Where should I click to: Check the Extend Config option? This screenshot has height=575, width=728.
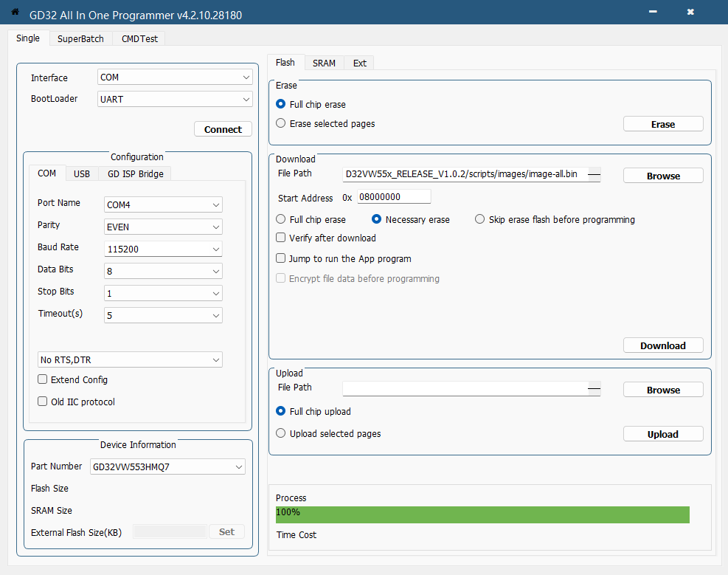pyautogui.click(x=43, y=379)
